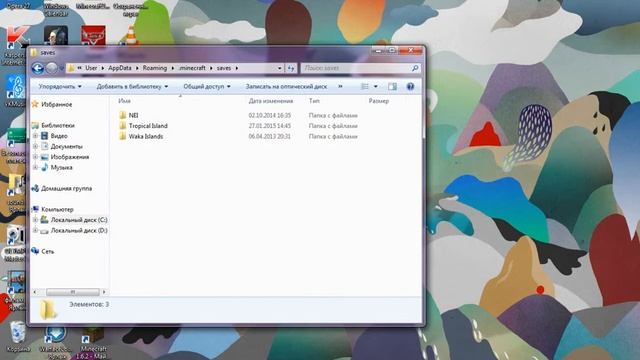Click sidebar scrollbar left arrow

pos(35,292)
